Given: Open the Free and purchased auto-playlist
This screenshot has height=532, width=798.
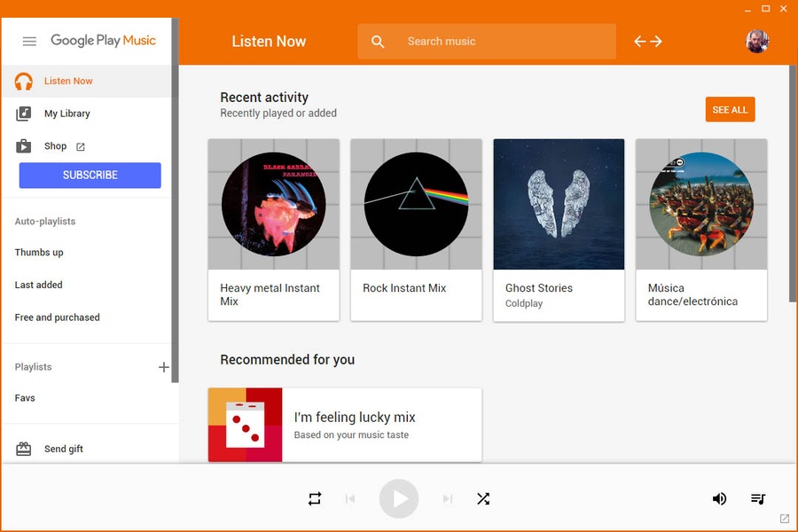Looking at the screenshot, I should pyautogui.click(x=57, y=317).
